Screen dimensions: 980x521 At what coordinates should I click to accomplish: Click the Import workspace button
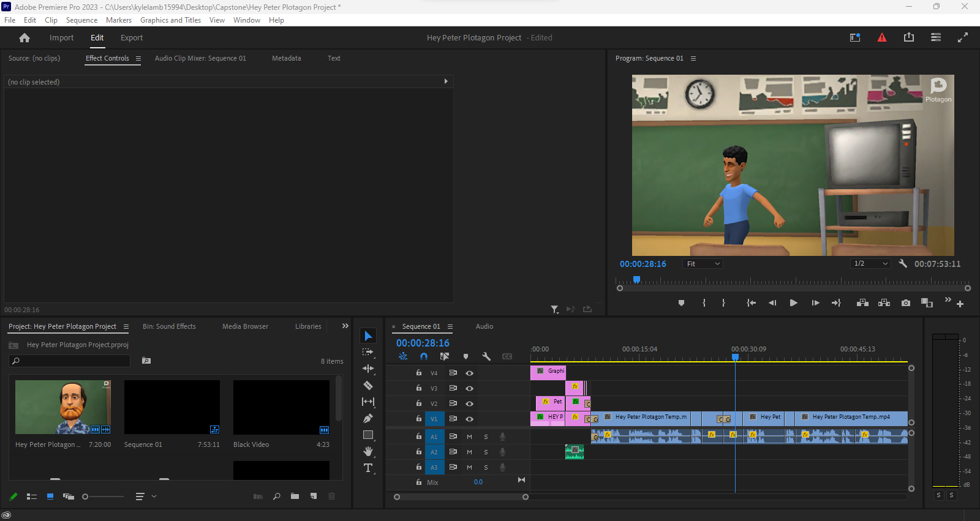click(61, 38)
